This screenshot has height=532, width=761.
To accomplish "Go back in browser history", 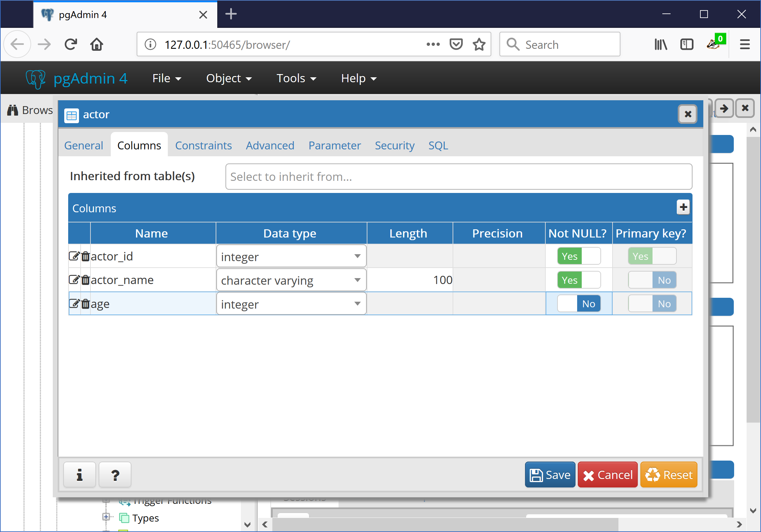I will (x=17, y=45).
